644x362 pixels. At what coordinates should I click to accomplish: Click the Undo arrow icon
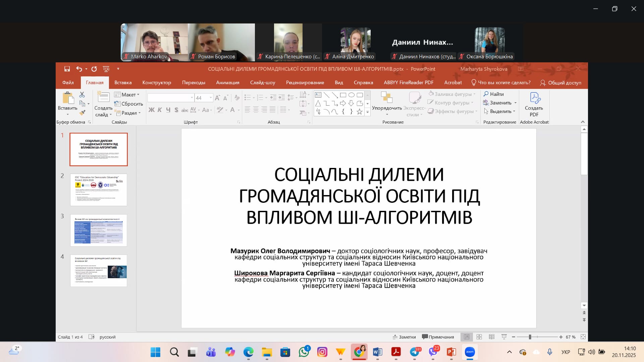[79, 69]
